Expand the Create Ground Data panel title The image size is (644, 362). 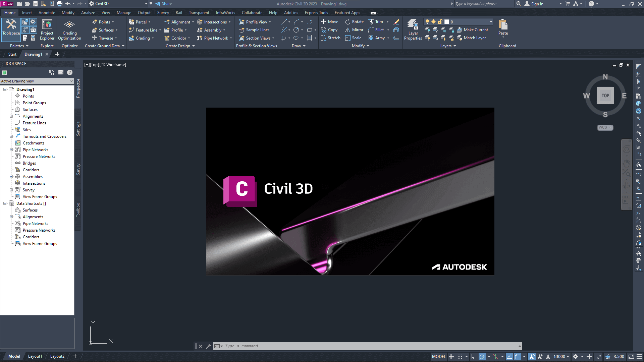click(x=104, y=46)
